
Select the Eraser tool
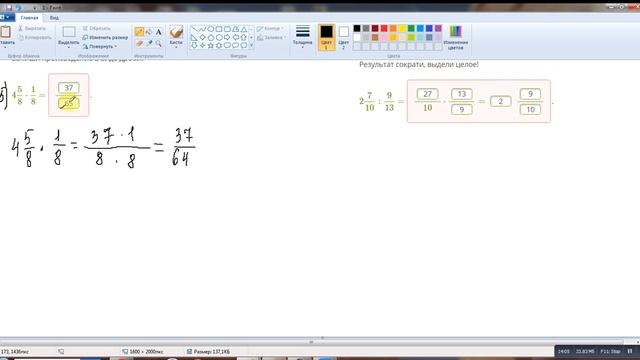[139, 43]
